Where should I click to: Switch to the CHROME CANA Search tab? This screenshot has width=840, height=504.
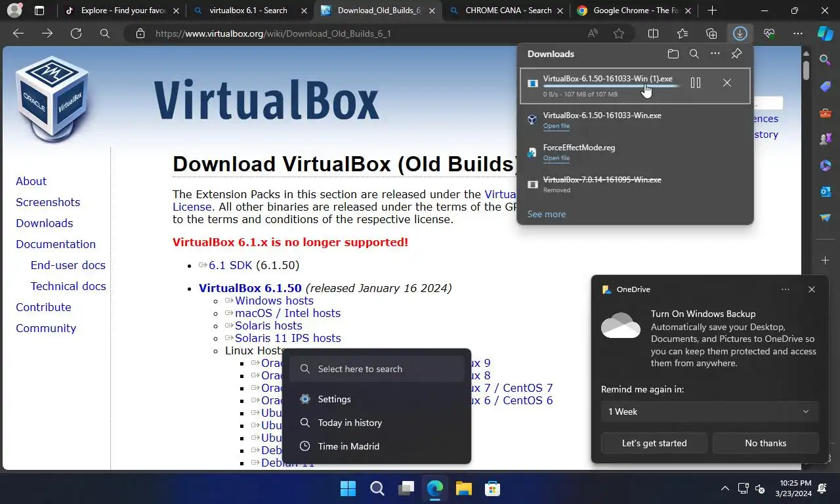508,10
